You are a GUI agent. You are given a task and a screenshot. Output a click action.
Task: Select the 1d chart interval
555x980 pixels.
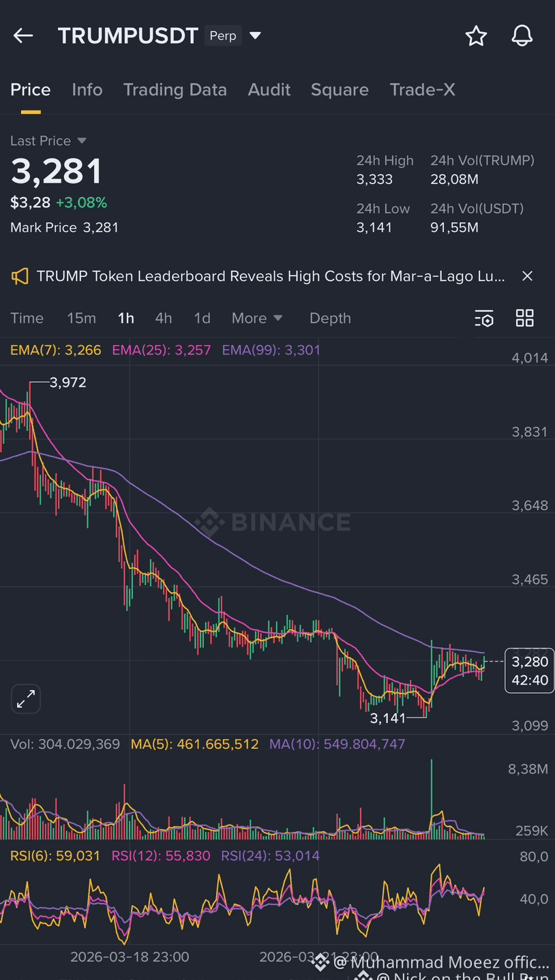(202, 318)
